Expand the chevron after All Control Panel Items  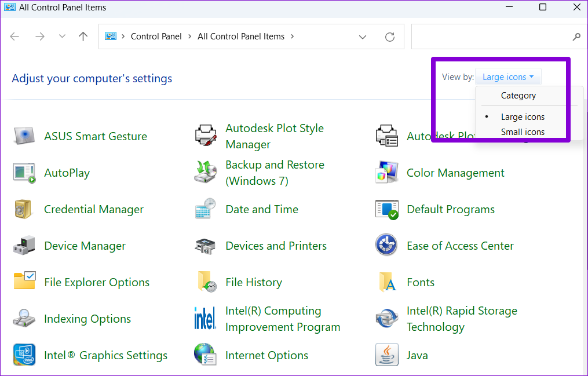pyautogui.click(x=292, y=36)
